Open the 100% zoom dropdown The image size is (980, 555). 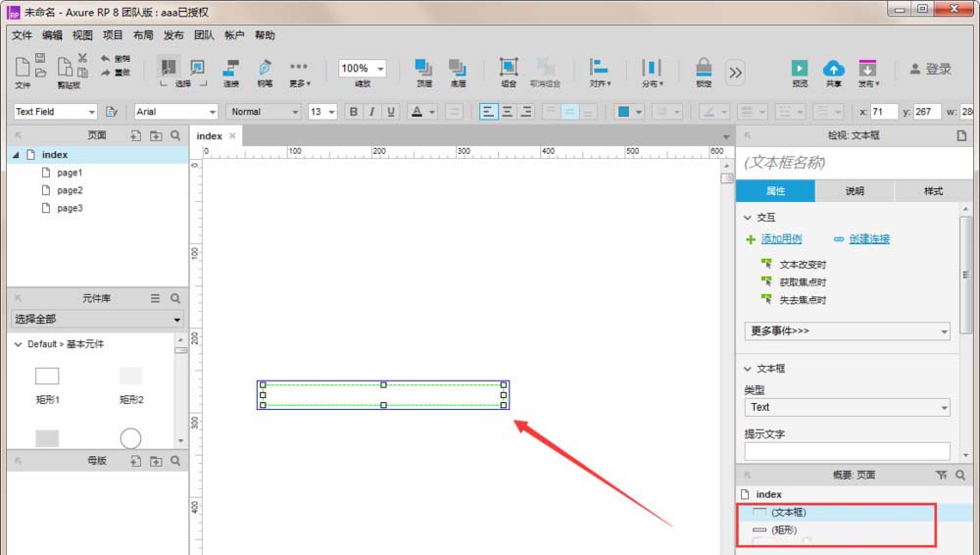[380, 69]
